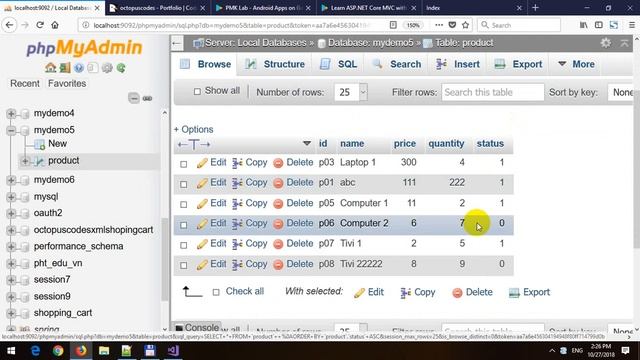Open Firefox hamburger menu

pyautogui.click(x=631, y=25)
